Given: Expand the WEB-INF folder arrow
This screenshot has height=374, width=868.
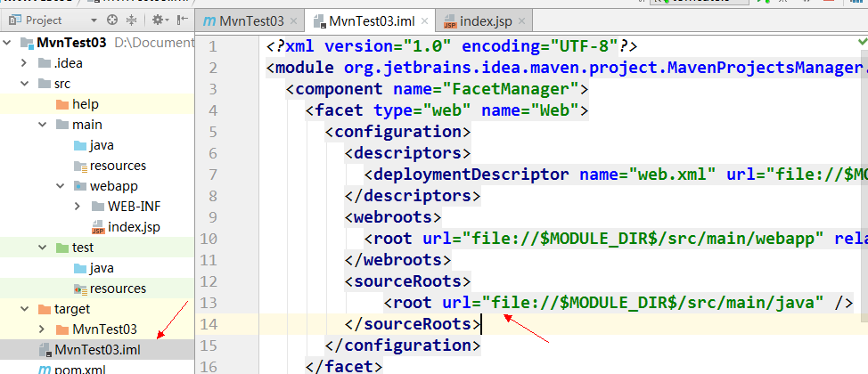Looking at the screenshot, I should [x=78, y=207].
